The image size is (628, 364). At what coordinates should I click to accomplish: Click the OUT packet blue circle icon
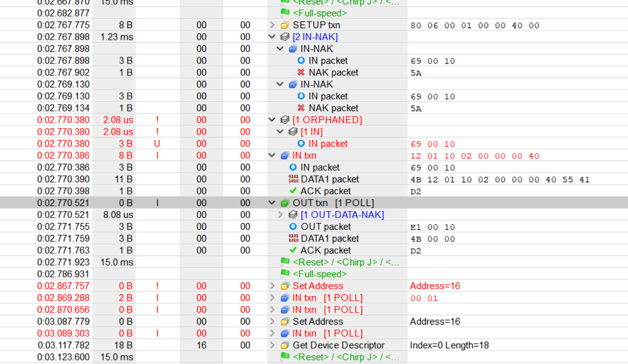point(293,227)
